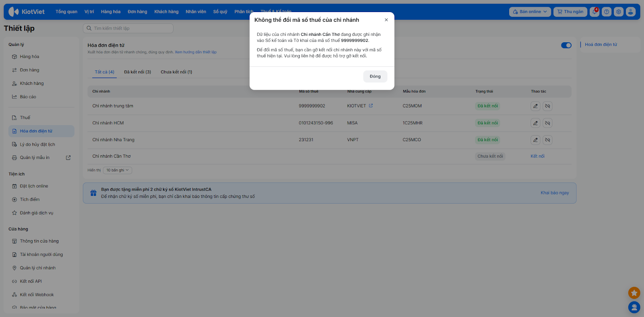Open Tài khoản người dùng in sidebar

(41, 255)
